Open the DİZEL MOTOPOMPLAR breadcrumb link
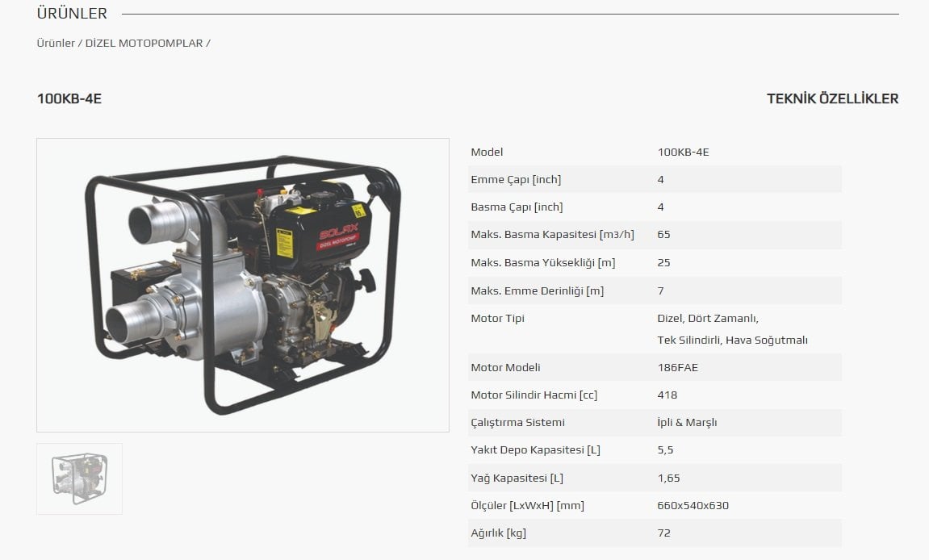Image resolution: width=929 pixels, height=560 pixels. point(144,44)
